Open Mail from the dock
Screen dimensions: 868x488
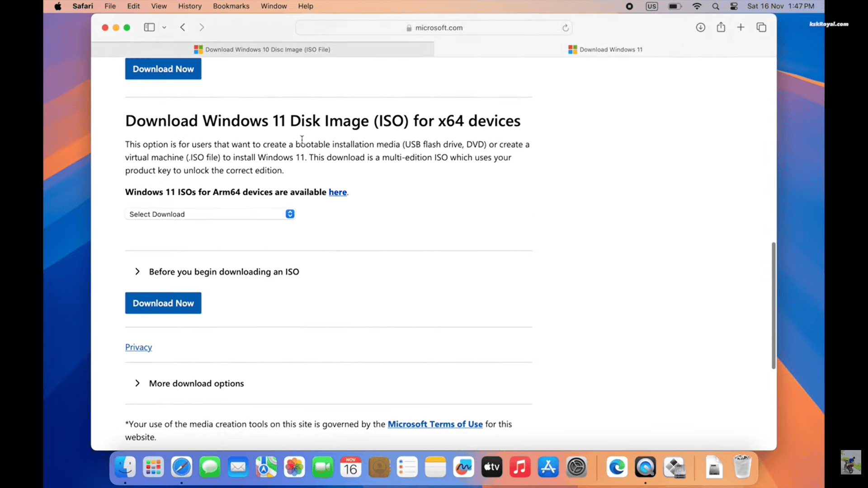pyautogui.click(x=238, y=467)
